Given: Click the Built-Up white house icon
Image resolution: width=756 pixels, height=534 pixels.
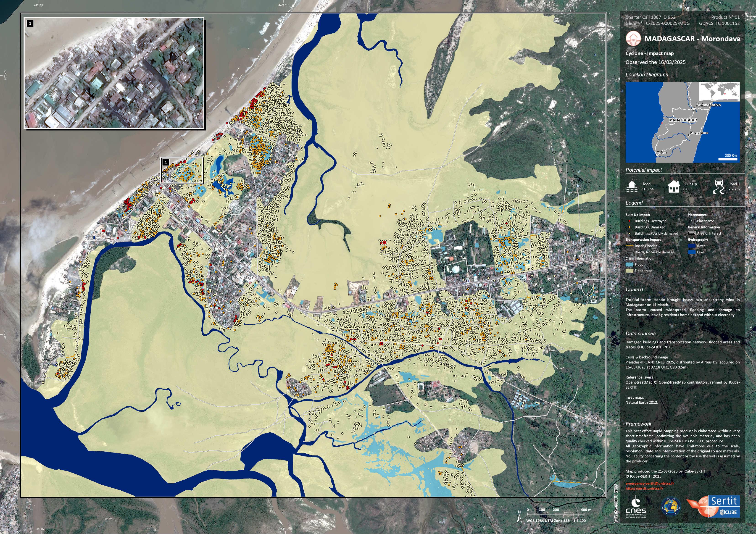Looking at the screenshot, I should [674, 186].
